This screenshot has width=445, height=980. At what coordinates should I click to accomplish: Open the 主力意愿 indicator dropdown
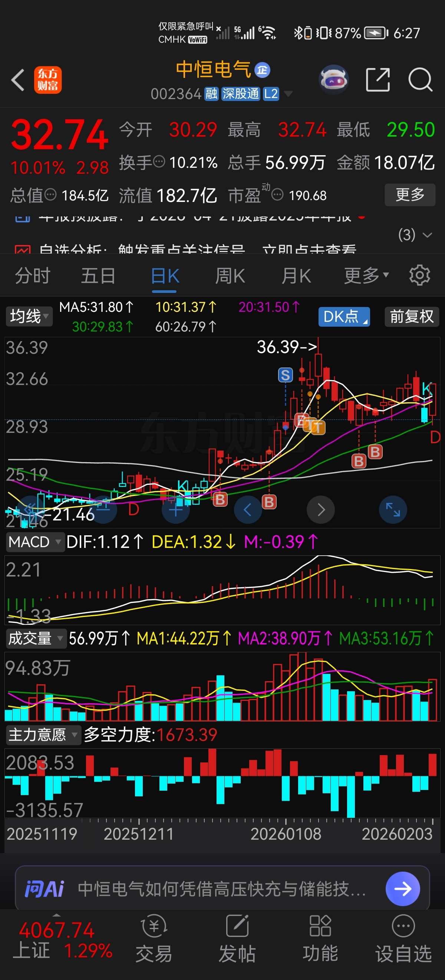click(43, 735)
